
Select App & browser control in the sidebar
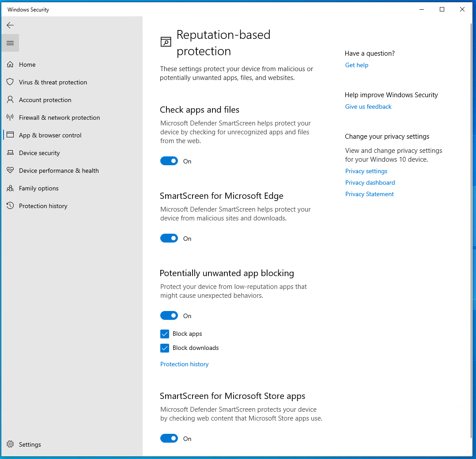[50, 135]
